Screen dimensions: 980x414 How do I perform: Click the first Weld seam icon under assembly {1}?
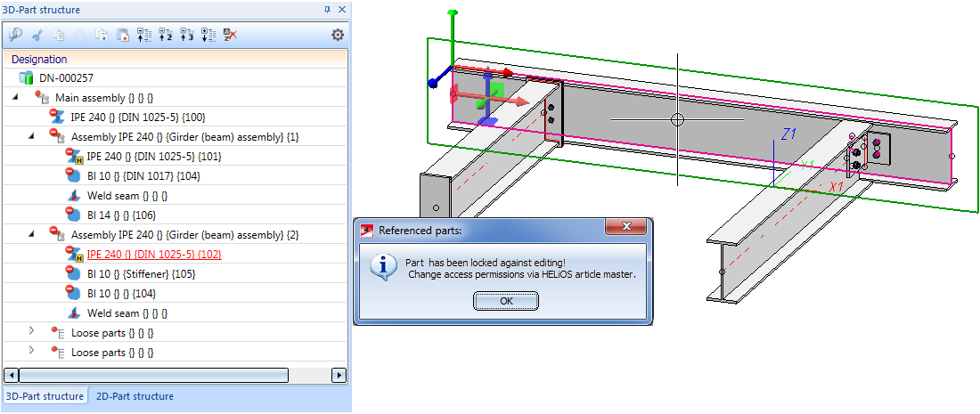pos(74,196)
